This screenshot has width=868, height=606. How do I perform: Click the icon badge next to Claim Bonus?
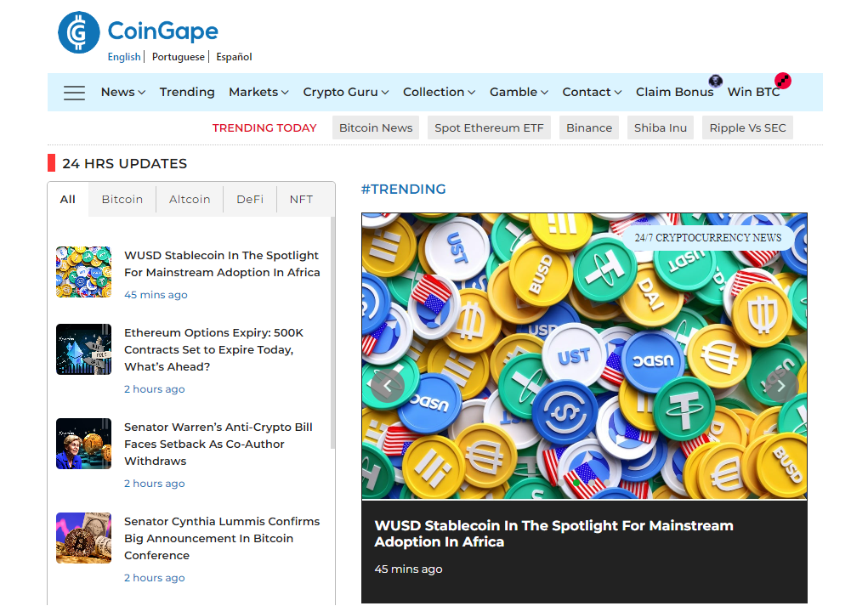tap(715, 81)
